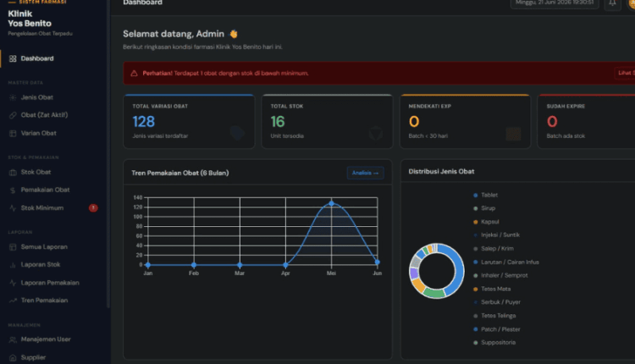Click the Manajemen User people icon

point(13,339)
